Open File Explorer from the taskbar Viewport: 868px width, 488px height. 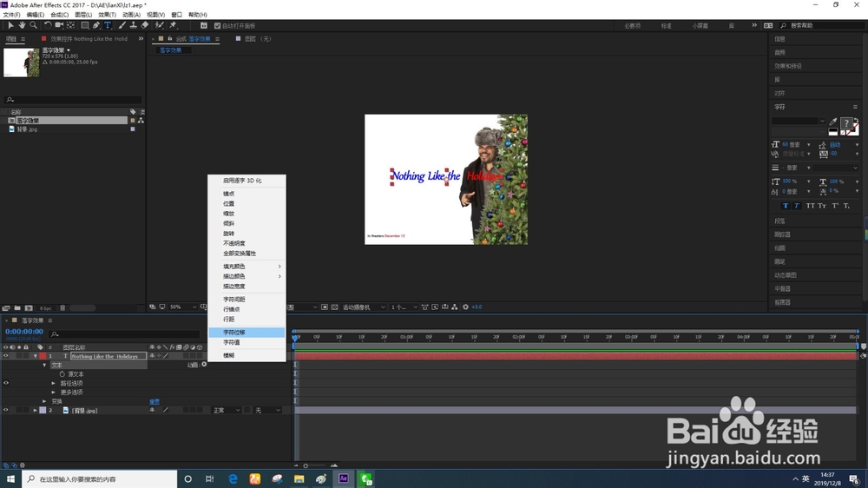point(299,478)
